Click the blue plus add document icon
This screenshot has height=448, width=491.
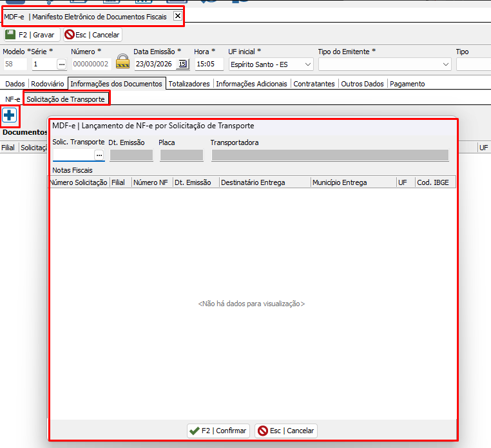[10, 115]
